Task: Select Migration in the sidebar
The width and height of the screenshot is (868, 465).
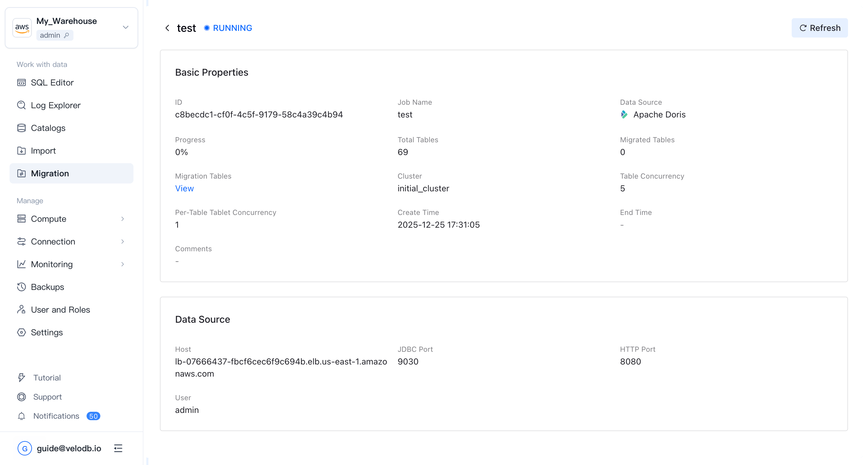Action: click(x=50, y=173)
